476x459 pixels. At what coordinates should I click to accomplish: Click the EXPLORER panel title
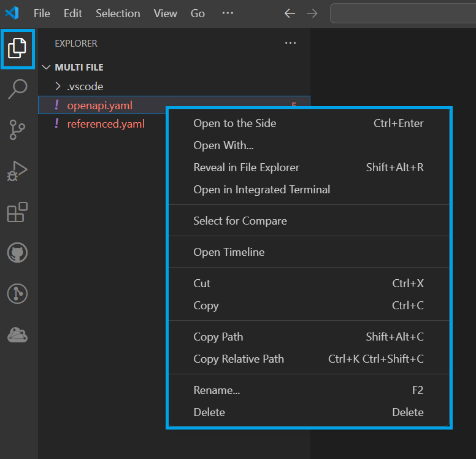pyautogui.click(x=76, y=44)
